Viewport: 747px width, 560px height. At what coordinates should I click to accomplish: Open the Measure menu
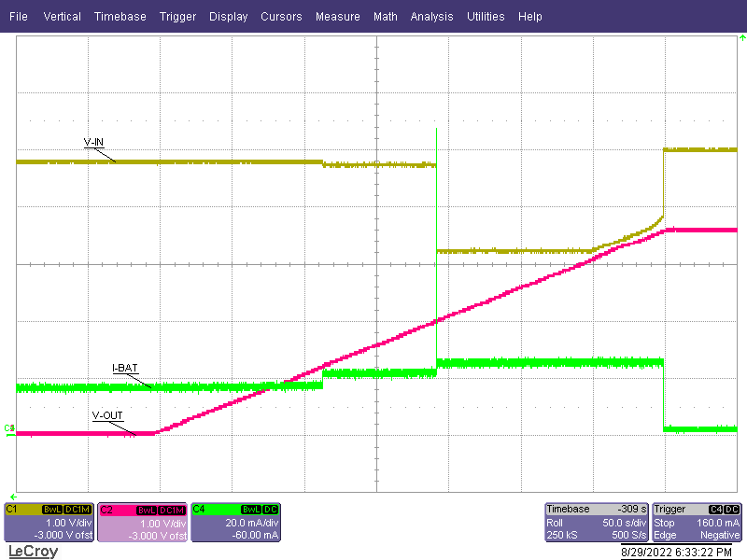[x=337, y=17]
